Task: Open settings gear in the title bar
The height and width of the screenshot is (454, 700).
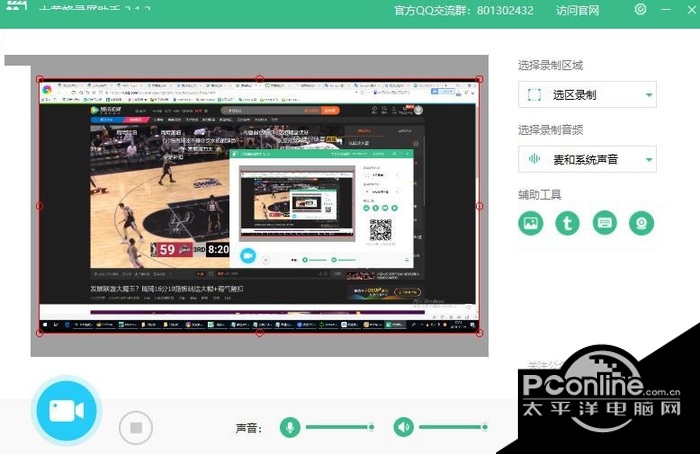Action: (x=641, y=9)
